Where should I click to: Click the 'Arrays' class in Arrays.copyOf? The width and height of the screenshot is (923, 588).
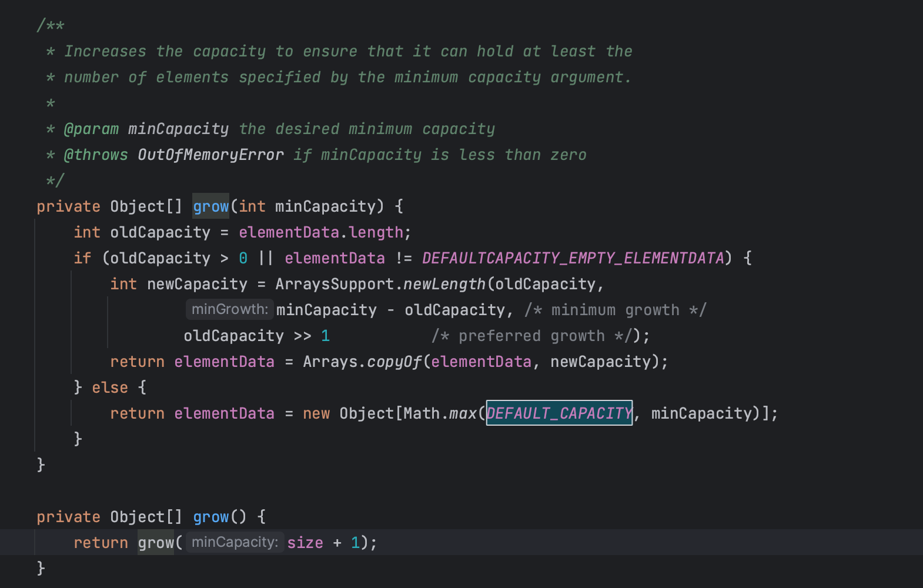(330, 362)
